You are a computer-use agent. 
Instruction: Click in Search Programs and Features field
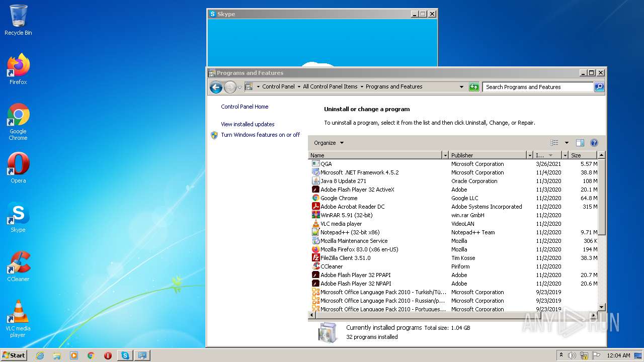538,87
